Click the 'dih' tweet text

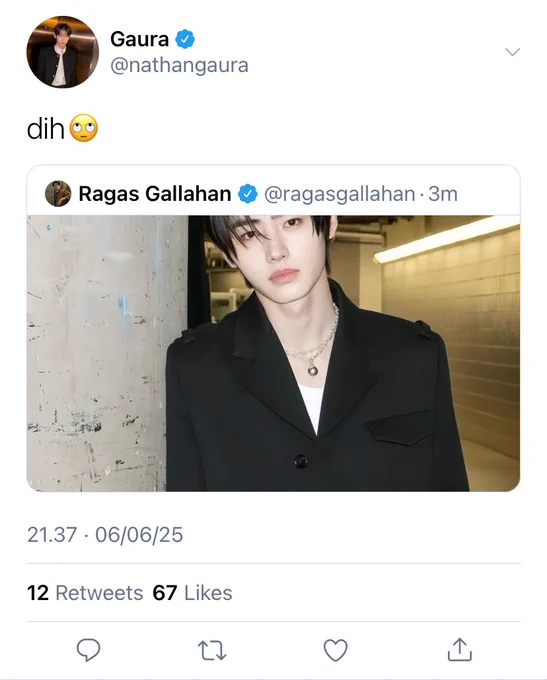pos(46,129)
